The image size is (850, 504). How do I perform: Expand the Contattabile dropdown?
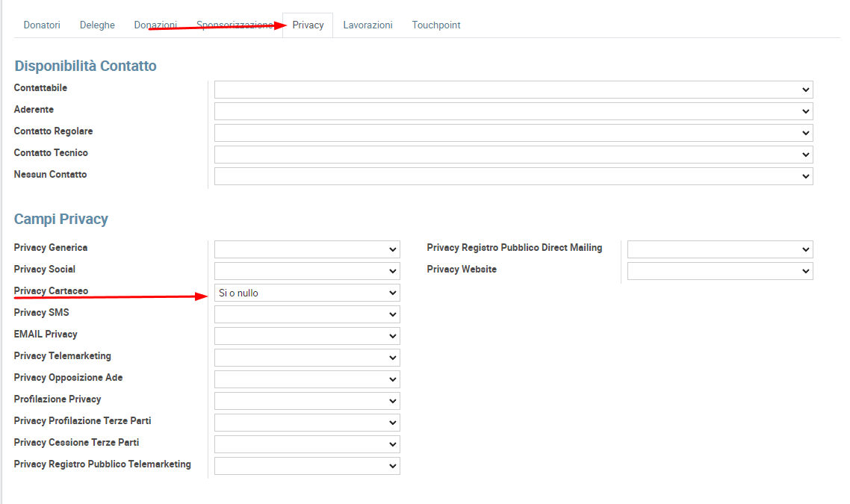point(513,90)
